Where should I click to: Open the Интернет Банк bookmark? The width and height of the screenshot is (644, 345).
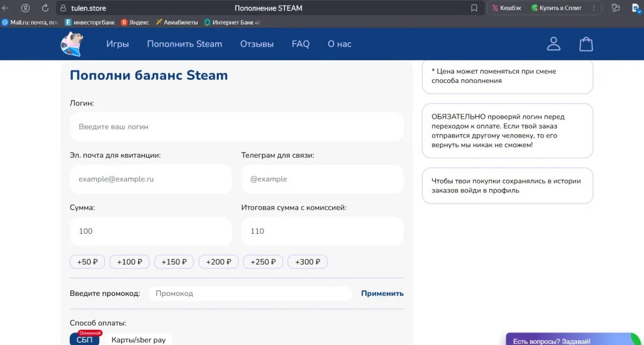[x=232, y=22]
